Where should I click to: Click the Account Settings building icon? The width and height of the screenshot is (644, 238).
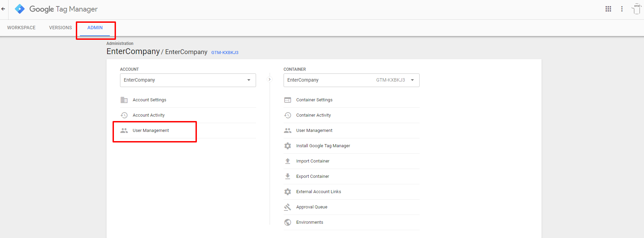[124, 100]
